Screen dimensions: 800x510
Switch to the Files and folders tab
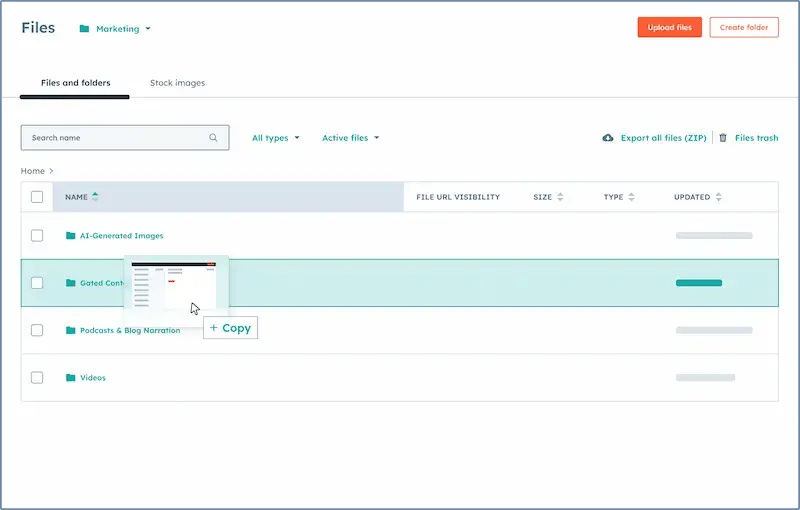click(76, 83)
